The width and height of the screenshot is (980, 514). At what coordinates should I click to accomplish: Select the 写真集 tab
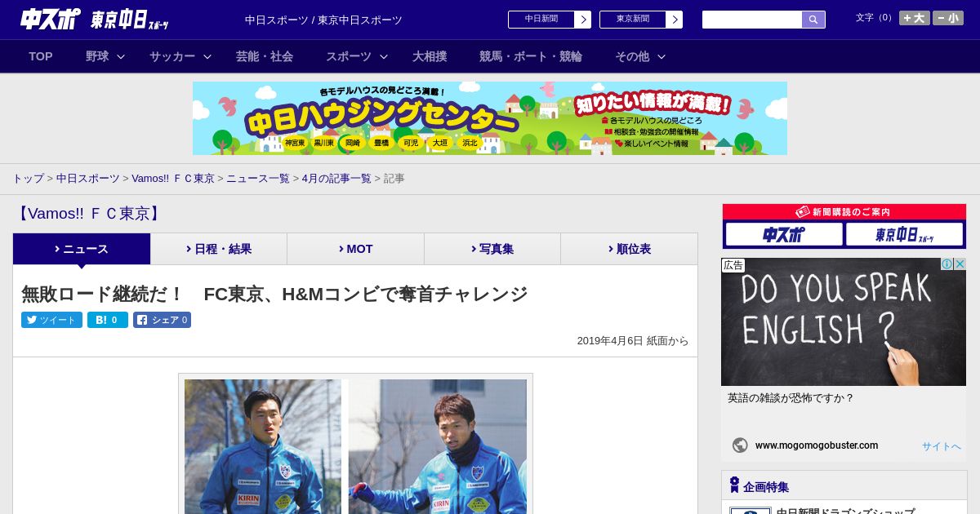[x=492, y=249]
